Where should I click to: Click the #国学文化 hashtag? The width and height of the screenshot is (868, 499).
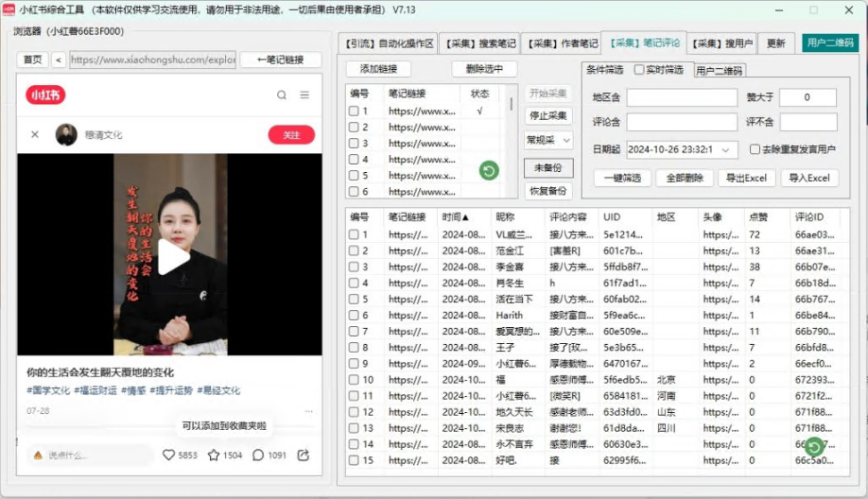(48, 390)
